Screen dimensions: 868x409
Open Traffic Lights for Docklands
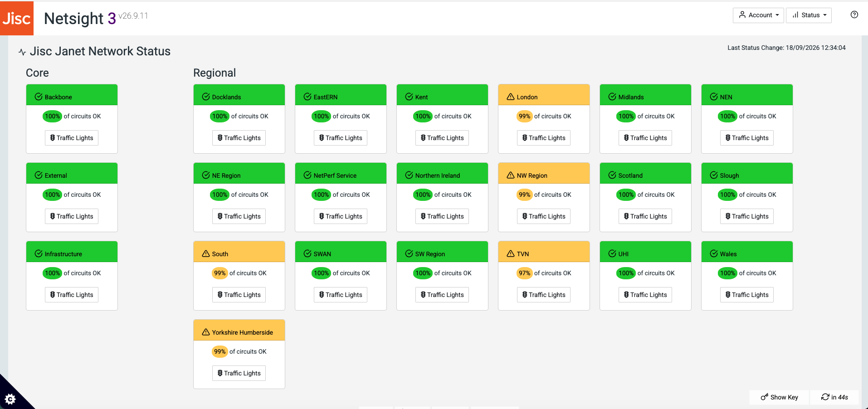pos(239,138)
